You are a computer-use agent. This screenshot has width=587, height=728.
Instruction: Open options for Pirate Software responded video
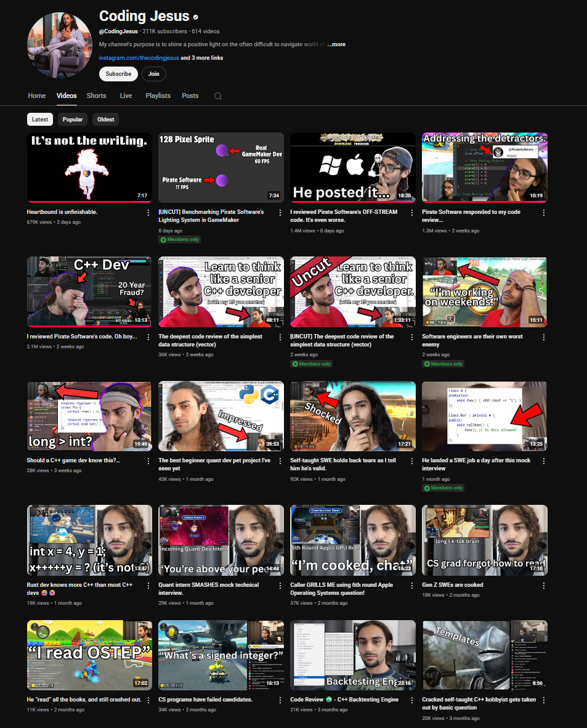pos(544,213)
